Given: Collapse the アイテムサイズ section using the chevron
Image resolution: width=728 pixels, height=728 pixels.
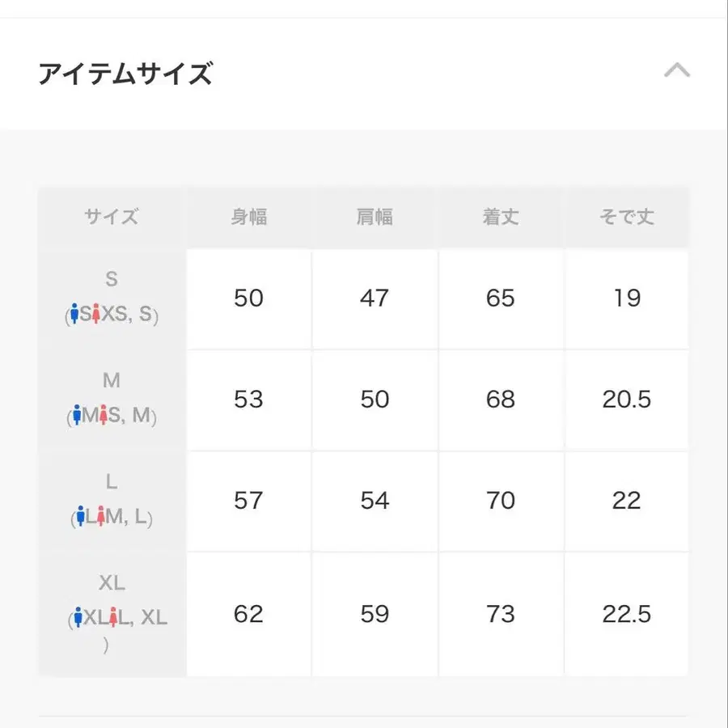Looking at the screenshot, I should point(678,71).
